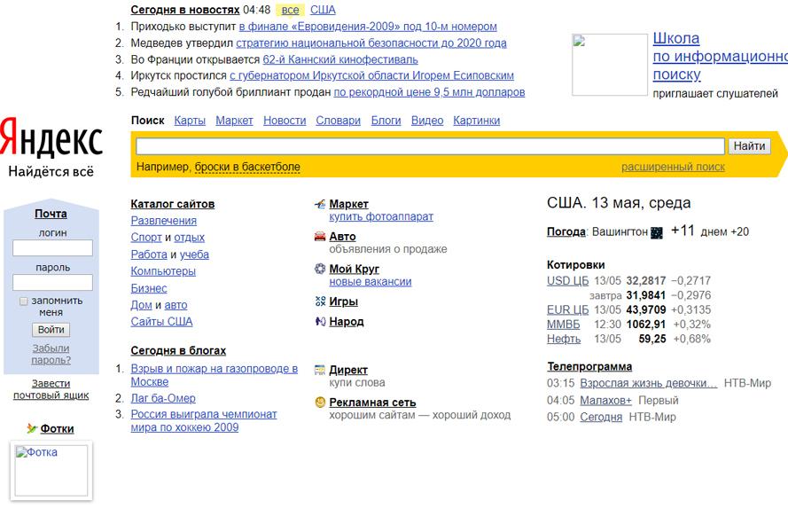788x532 pixels.
Task: Click the red Авто car icon
Action: tap(320, 237)
